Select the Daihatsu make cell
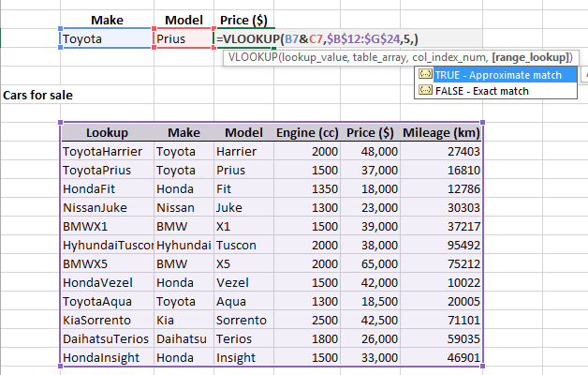The image size is (588, 375). 184,339
